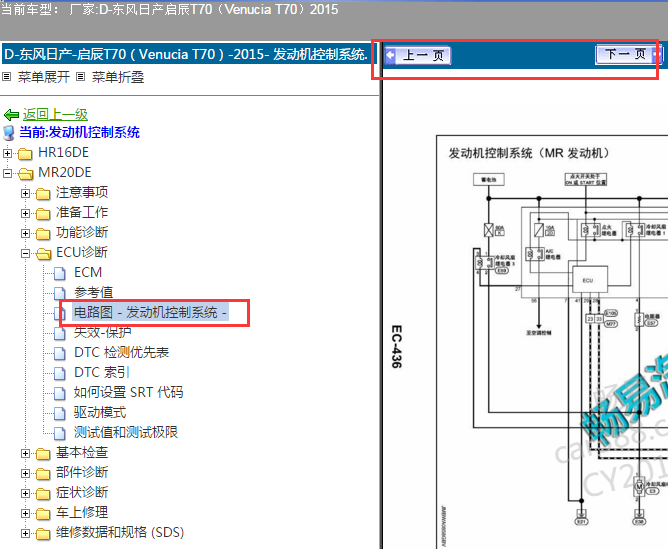
Task: Click the 症状诊断 folder icon
Action: (43, 494)
